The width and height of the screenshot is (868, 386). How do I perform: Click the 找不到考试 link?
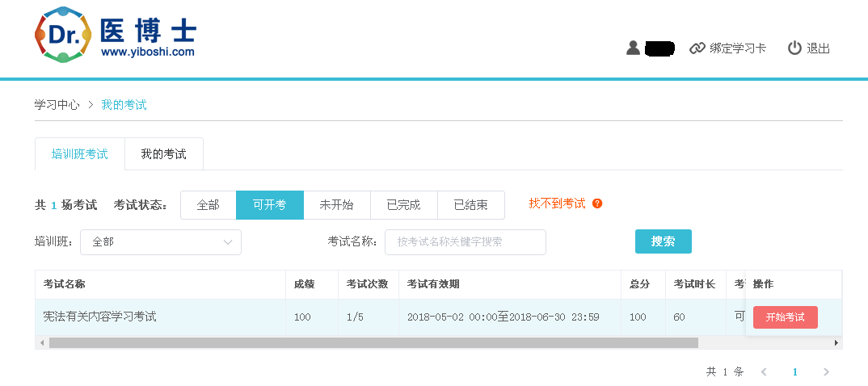[557, 203]
